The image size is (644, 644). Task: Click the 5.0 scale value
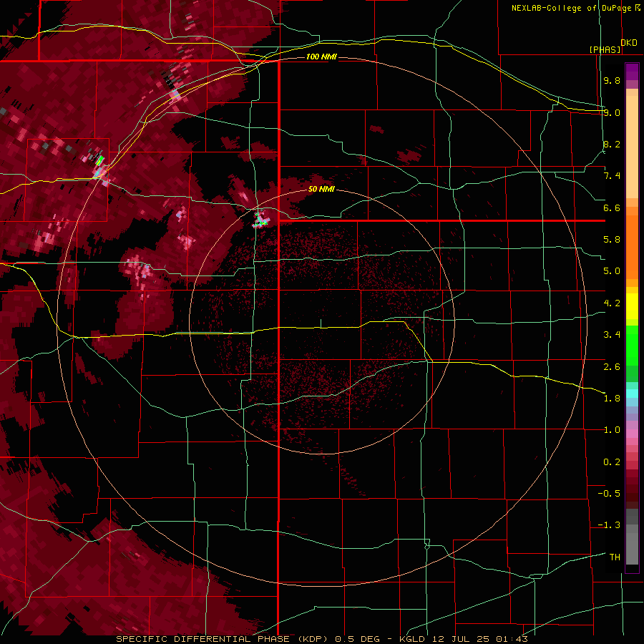(x=612, y=271)
